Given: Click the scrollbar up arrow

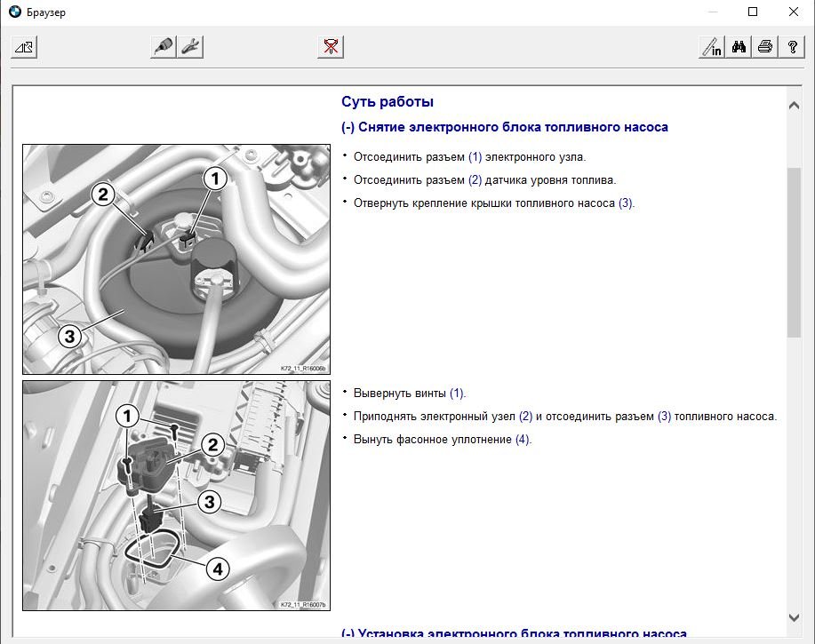Looking at the screenshot, I should [794, 106].
